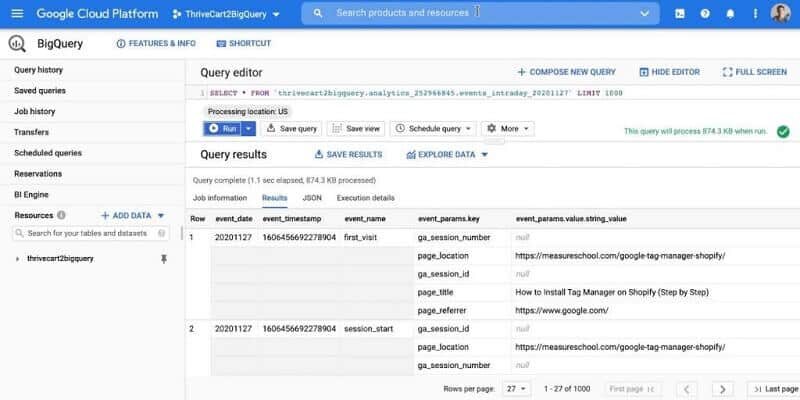Screen dimensions: 800x400
Task: Open the notifications bell
Action: [730, 14]
